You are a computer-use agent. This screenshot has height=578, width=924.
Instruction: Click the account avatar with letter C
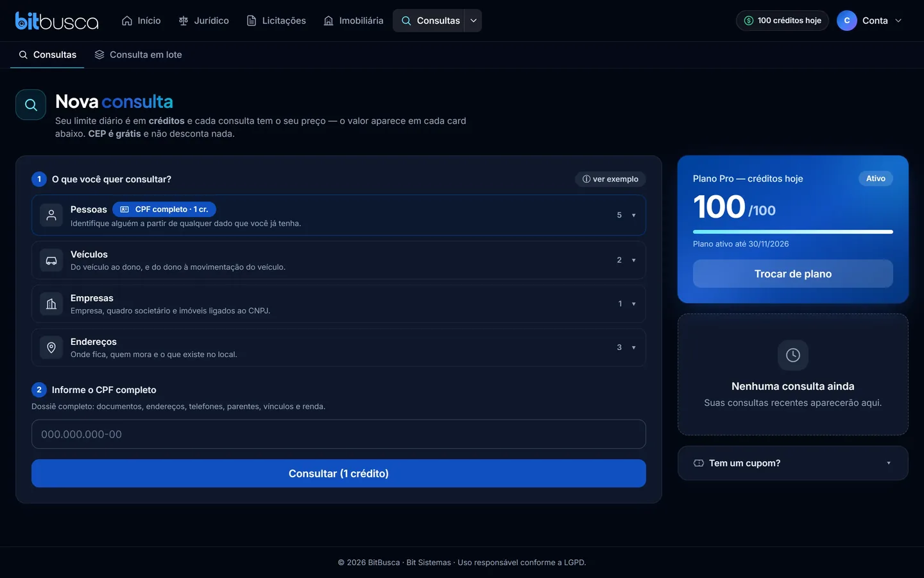(x=847, y=21)
